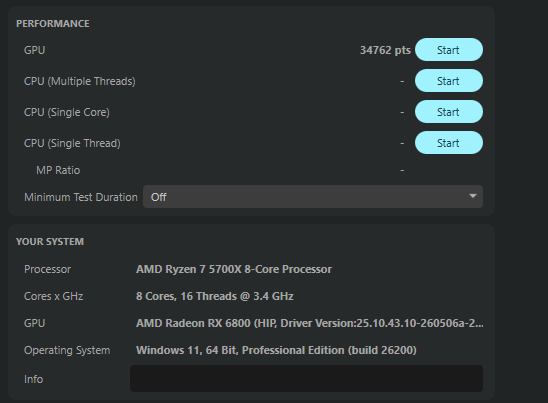Click the GPU label under Performance
The image size is (548, 403).
pos(34,50)
